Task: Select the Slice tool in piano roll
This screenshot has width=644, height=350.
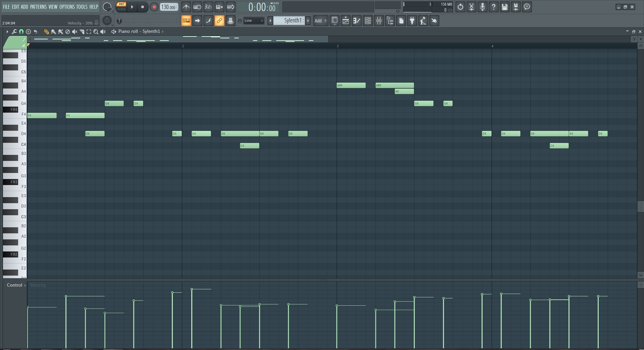Action: tap(82, 32)
